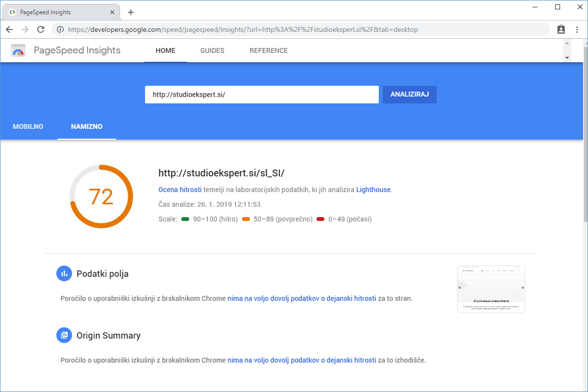View site information icon in address bar
The height and width of the screenshot is (392, 588).
click(60, 29)
